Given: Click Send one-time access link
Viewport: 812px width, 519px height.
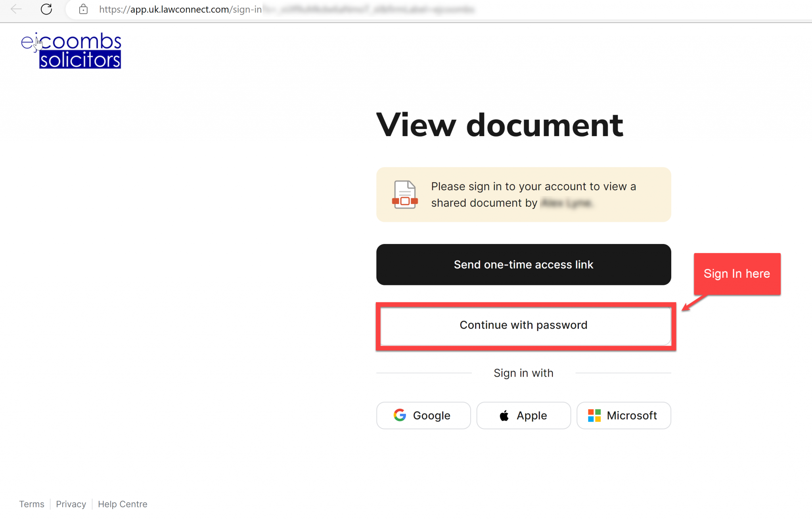Looking at the screenshot, I should coord(523,265).
